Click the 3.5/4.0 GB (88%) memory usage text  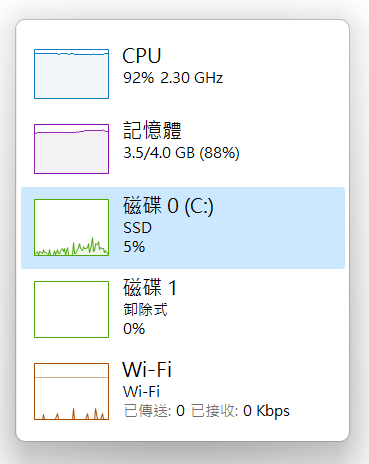point(181,153)
